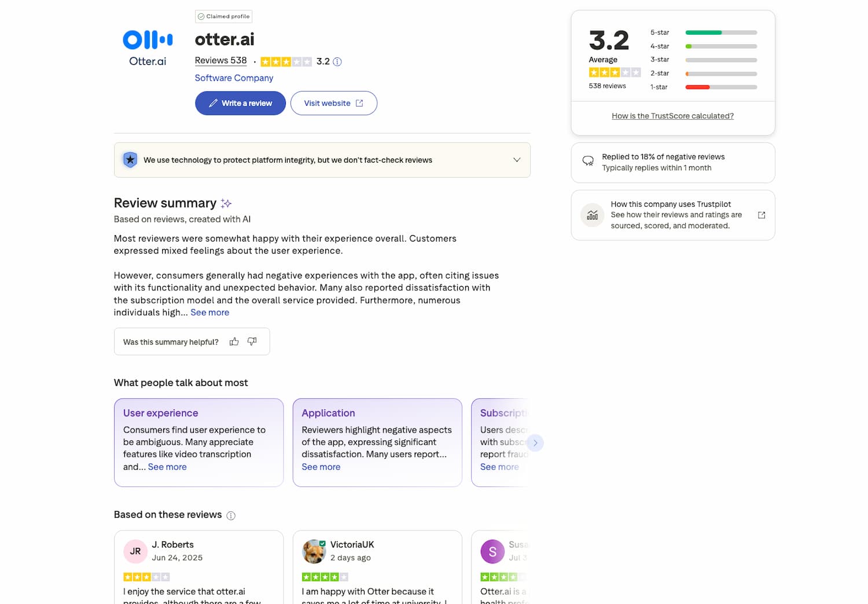Image resolution: width=868 pixels, height=604 pixels.
Task: Click the shield star platform integrity icon
Action: 130,160
